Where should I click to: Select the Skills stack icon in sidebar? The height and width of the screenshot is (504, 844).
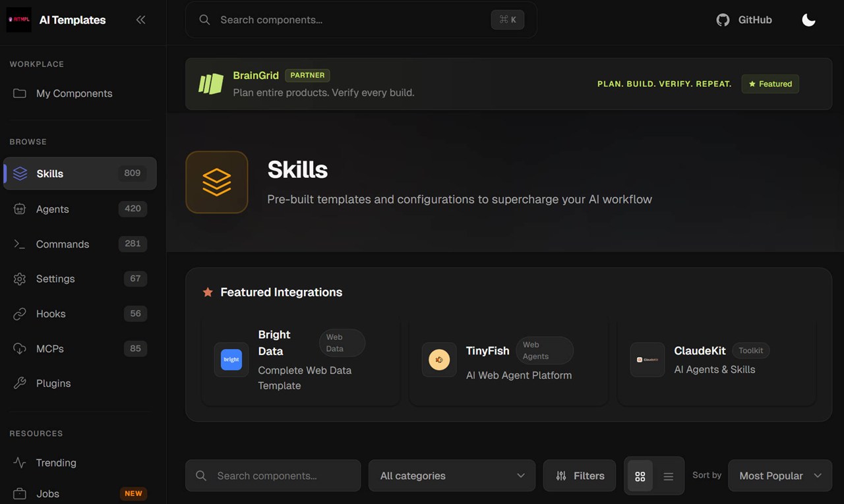20,173
